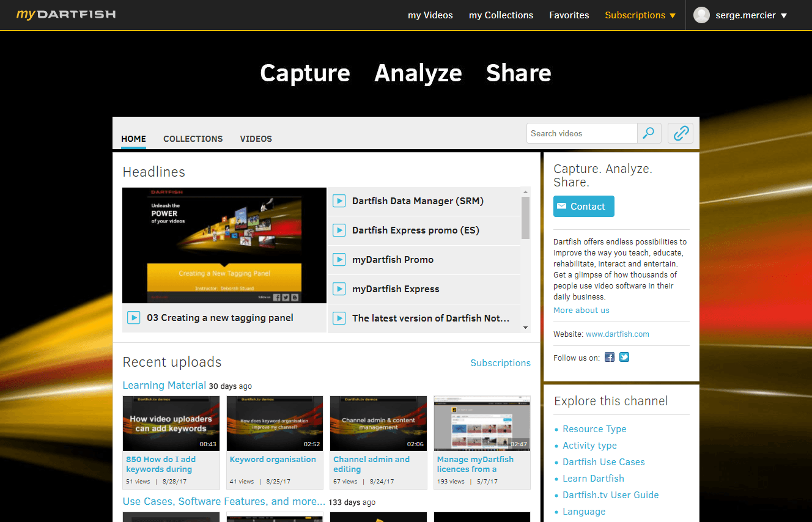
Task: Select the myDartfish Promo headline
Action: 393,260
